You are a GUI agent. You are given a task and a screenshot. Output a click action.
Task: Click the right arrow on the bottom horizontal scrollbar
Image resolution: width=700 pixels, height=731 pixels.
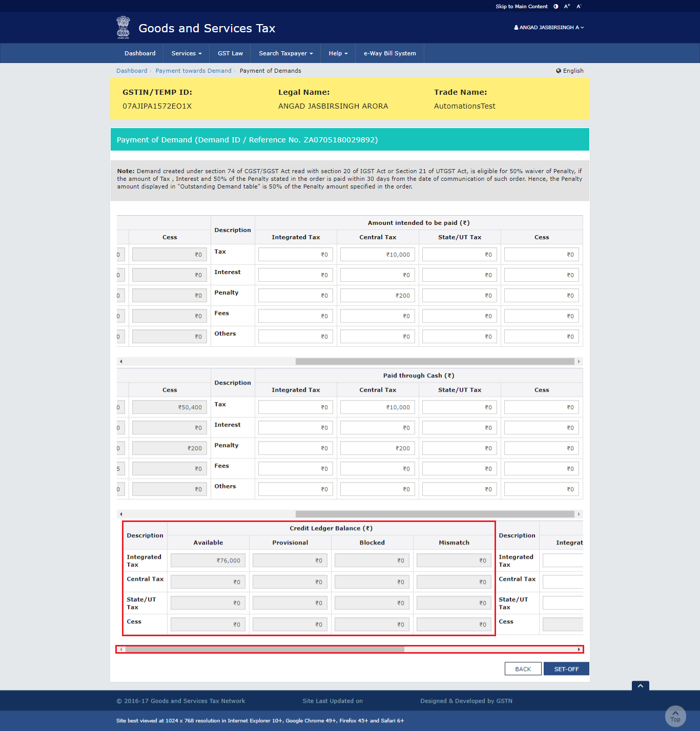point(579,649)
